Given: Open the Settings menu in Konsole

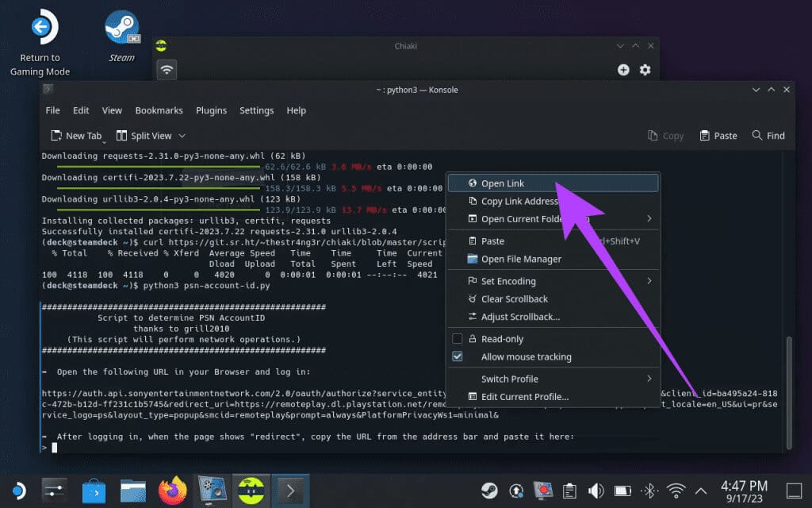Looking at the screenshot, I should click(x=256, y=110).
